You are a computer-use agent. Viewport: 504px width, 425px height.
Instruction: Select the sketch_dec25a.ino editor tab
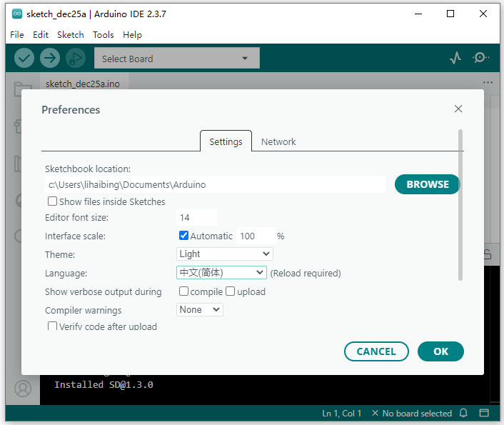point(83,84)
